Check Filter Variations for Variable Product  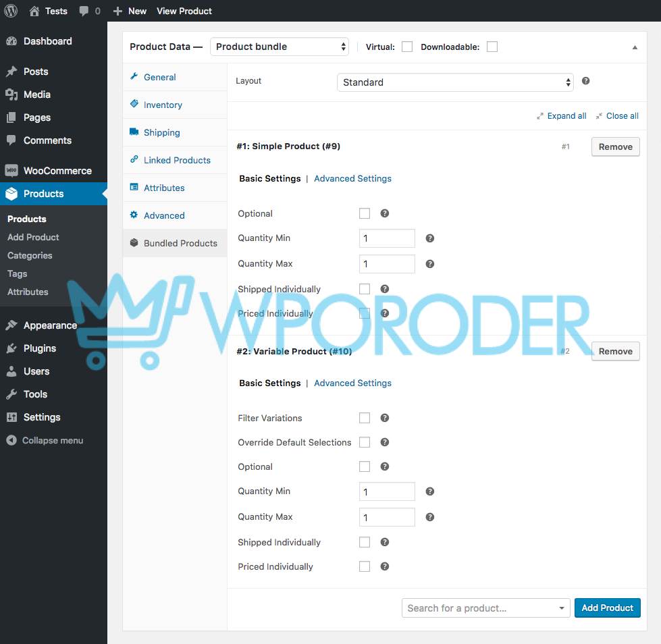365,418
